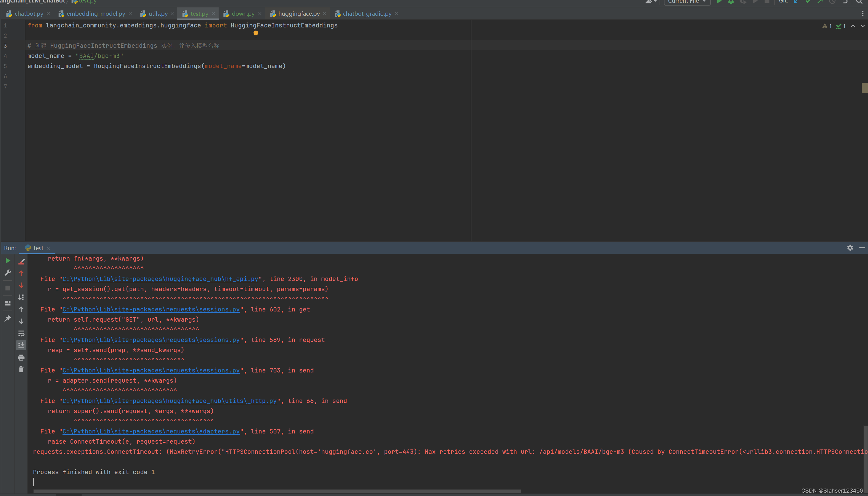Screen dimensions: 868x496
Task: Click the console horizontal scrollbar
Action: tap(277, 491)
